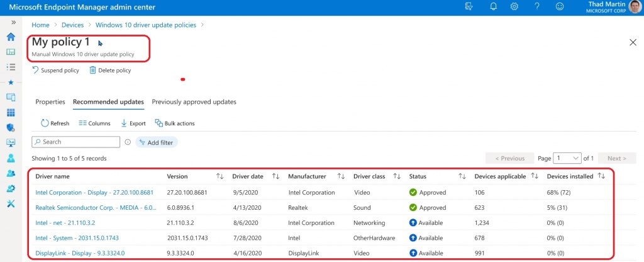This screenshot has height=262, width=644.
Task: Select Recommended updates tab
Action: pos(108,101)
